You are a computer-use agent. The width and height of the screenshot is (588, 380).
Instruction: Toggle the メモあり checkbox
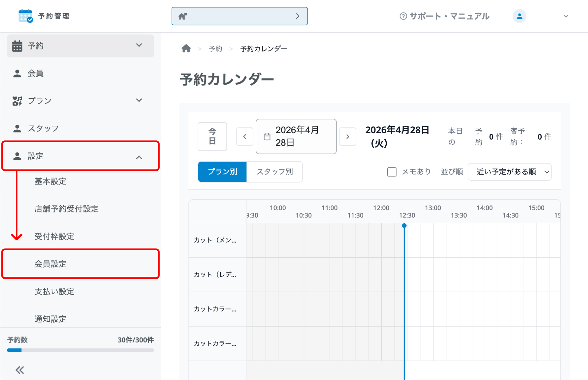point(392,172)
